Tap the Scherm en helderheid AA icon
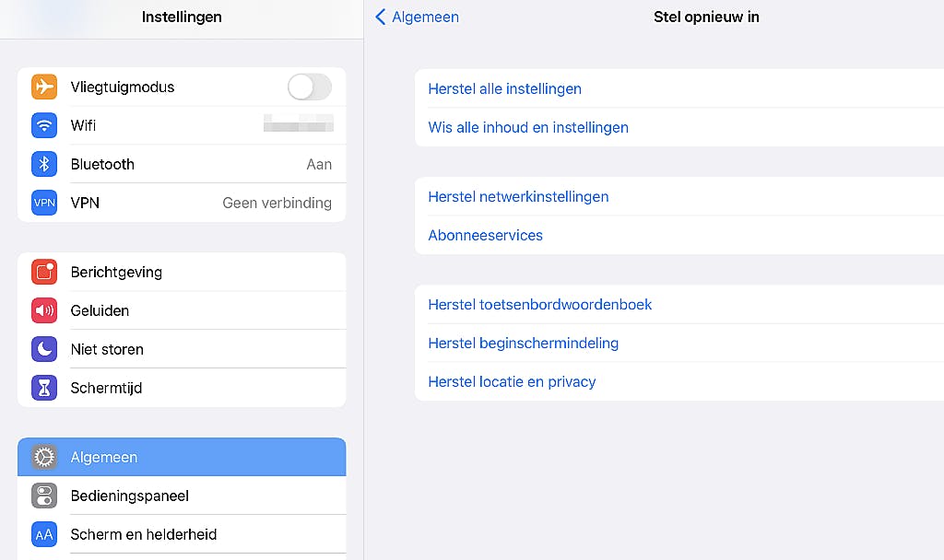Screen dimensions: 944x560 click(x=44, y=535)
